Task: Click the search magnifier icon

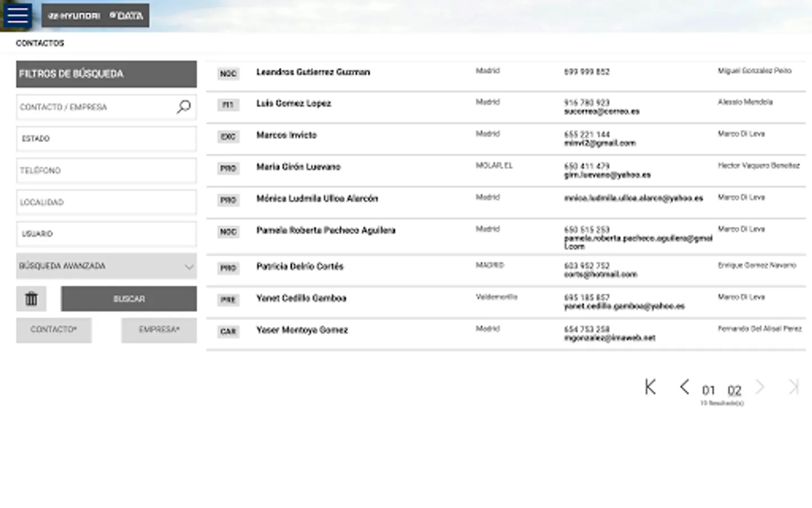Action: (x=184, y=107)
